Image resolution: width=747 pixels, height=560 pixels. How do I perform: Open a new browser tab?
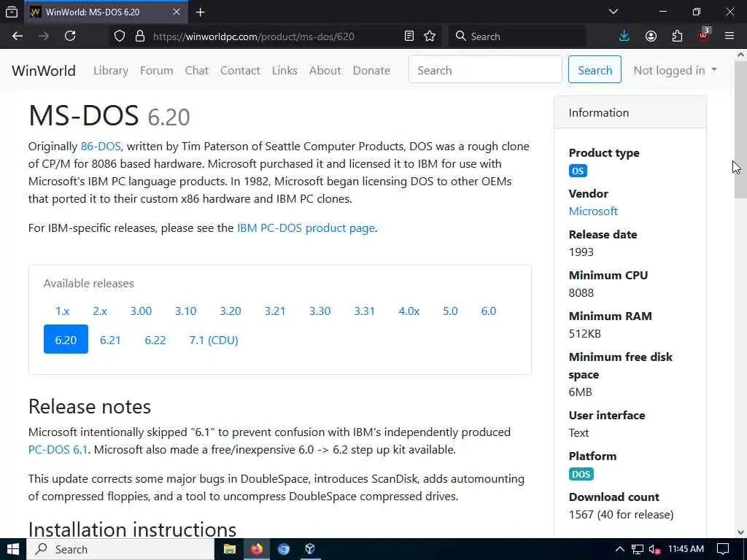coord(200,12)
